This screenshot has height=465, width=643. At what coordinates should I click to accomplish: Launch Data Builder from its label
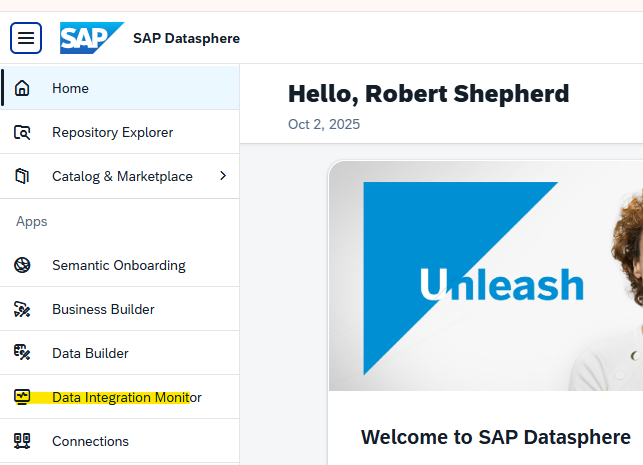(x=90, y=353)
